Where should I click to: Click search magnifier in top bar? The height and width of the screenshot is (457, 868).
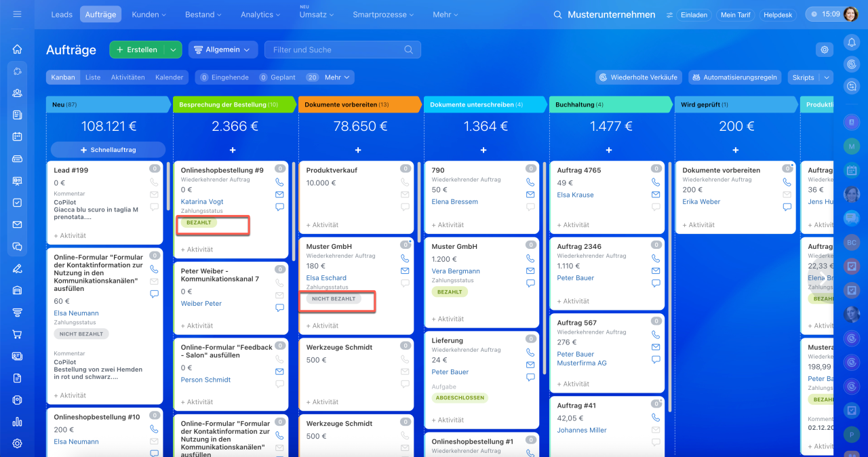point(557,14)
